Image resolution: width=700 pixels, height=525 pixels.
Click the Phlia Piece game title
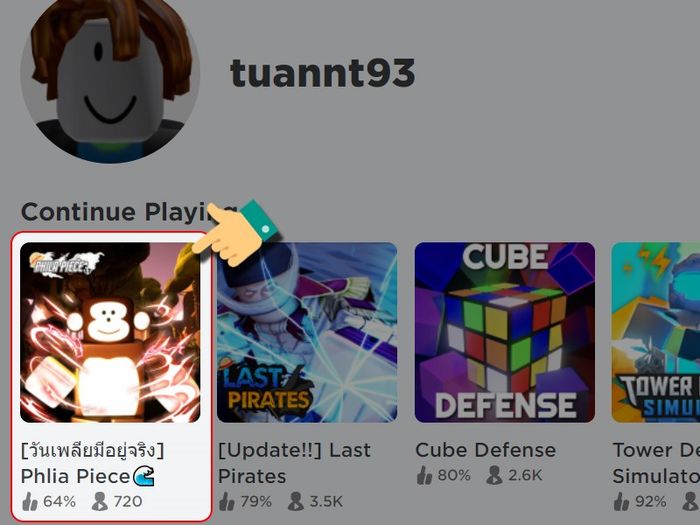[x=88, y=463]
